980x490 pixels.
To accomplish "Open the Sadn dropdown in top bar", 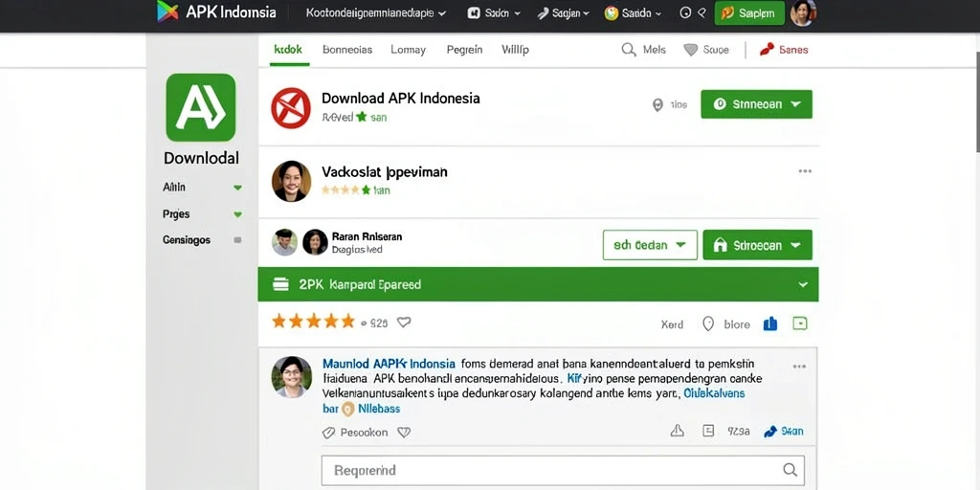I will (494, 13).
